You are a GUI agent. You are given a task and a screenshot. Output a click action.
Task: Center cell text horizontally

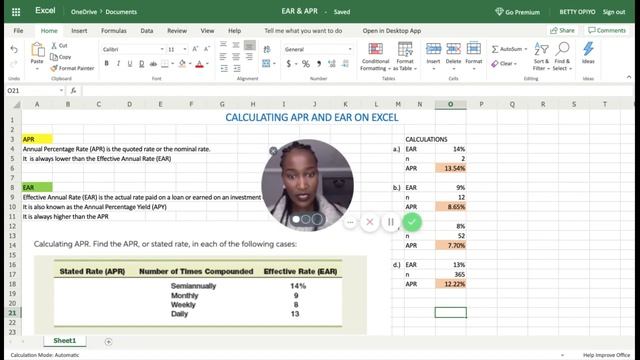coord(236,57)
